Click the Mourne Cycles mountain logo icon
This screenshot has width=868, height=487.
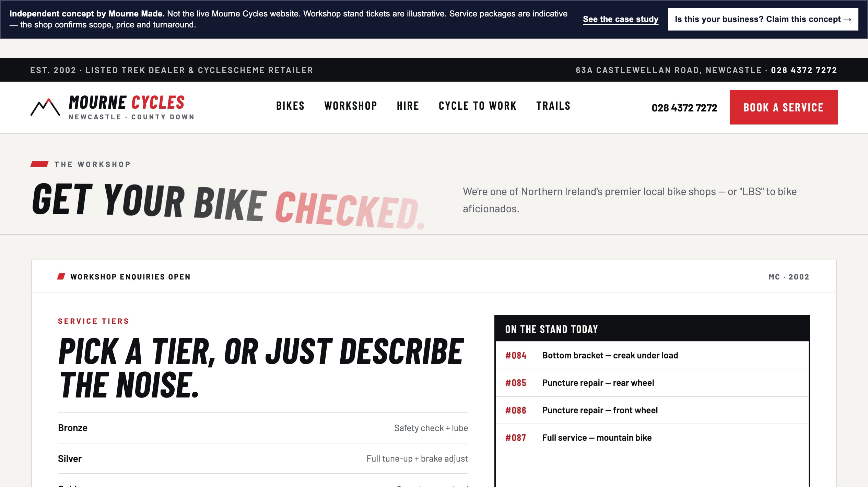[x=45, y=107]
